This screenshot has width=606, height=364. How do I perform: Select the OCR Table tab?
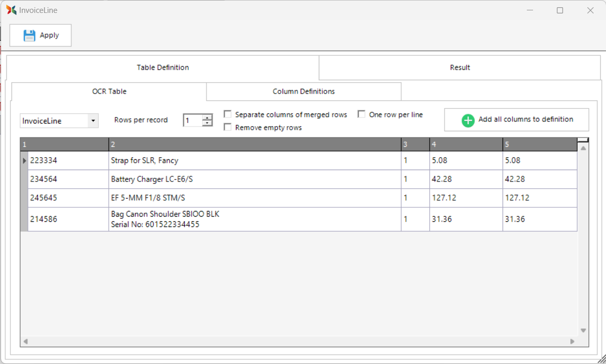109,92
